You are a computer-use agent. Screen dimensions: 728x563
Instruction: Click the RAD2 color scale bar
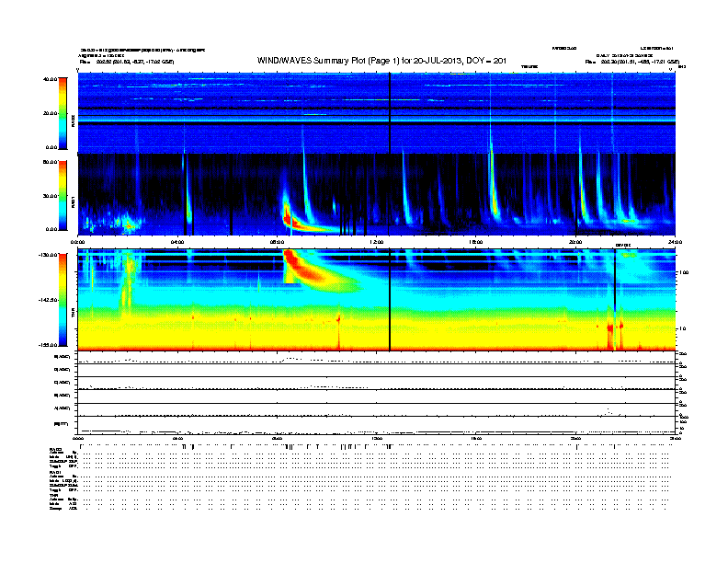pyautogui.click(x=63, y=113)
